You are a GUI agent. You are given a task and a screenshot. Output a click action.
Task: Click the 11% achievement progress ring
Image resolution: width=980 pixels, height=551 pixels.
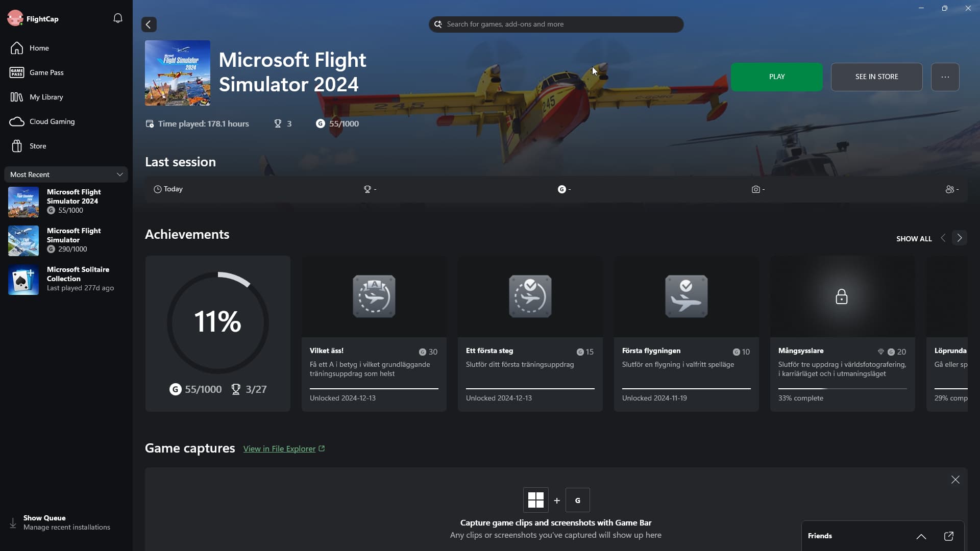tap(218, 322)
